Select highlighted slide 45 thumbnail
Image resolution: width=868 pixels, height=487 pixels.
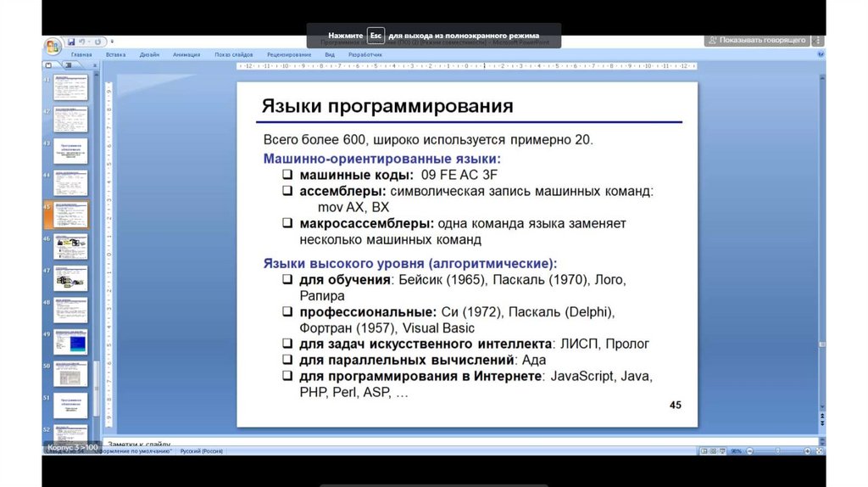[71, 215]
